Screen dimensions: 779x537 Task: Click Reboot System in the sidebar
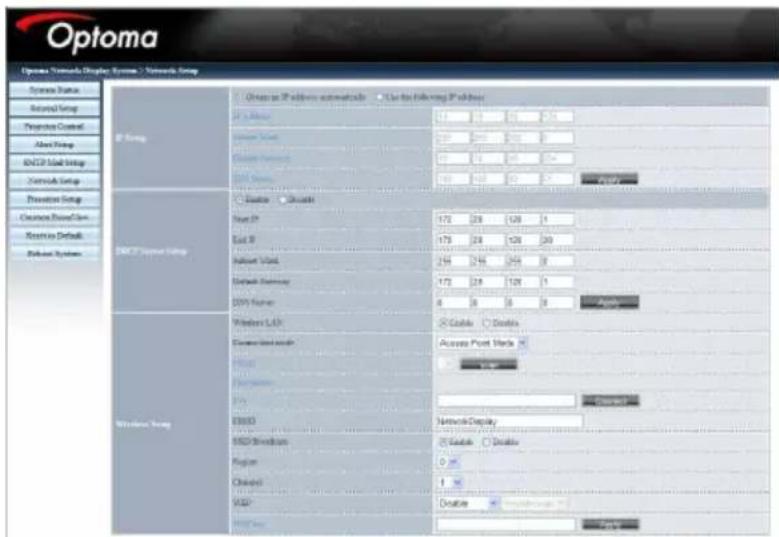click(x=55, y=253)
